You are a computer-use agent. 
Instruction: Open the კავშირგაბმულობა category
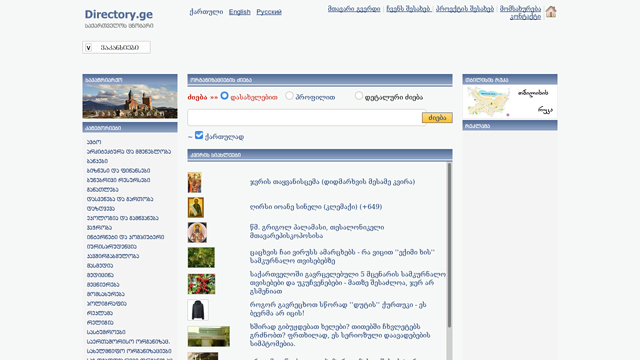click(x=113, y=256)
